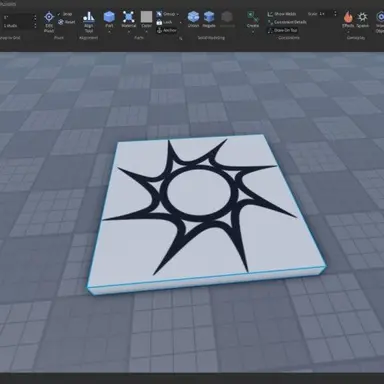Click the Spawn location icon
The image size is (384, 384).
pos(363,16)
